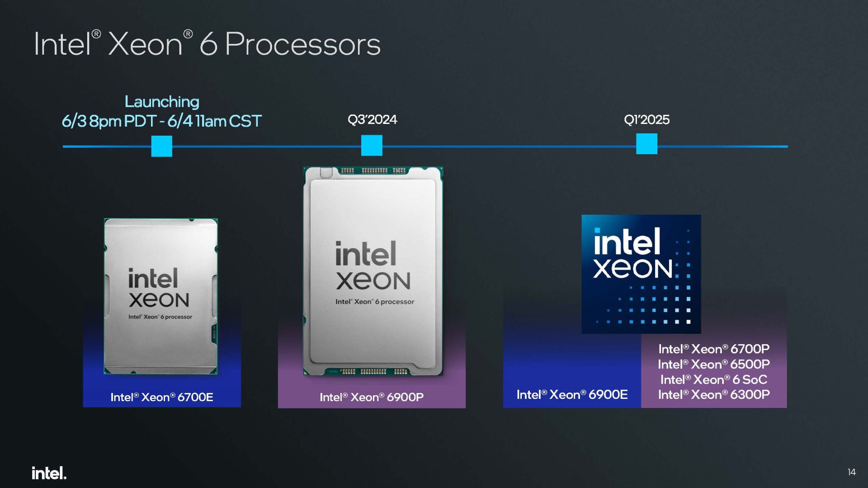Select the Q1'2025 timeline marker square

click(x=646, y=144)
